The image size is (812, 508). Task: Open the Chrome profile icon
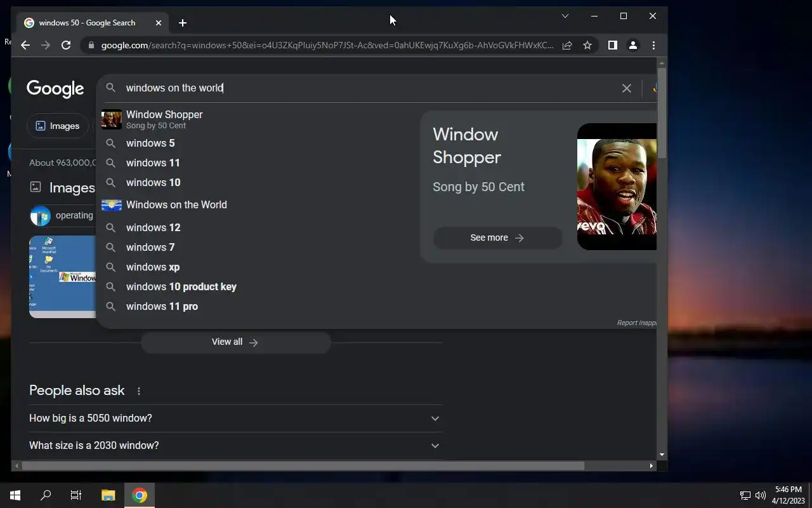pos(633,45)
